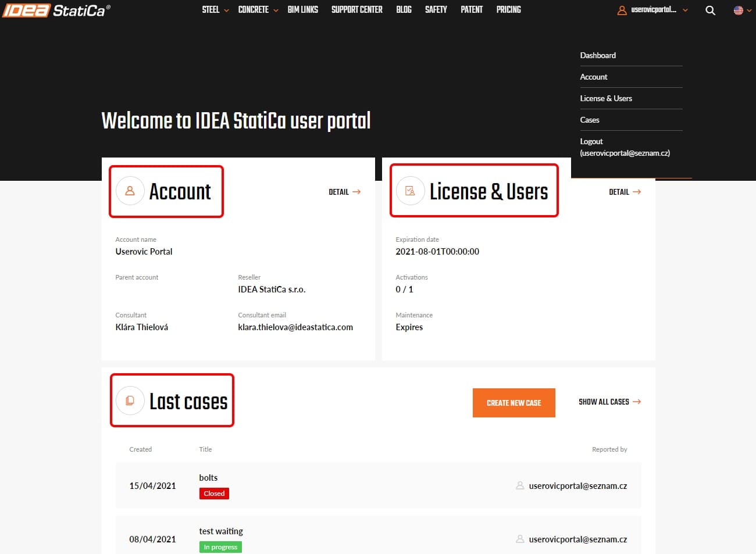Select Cases in user menu

pyautogui.click(x=590, y=120)
